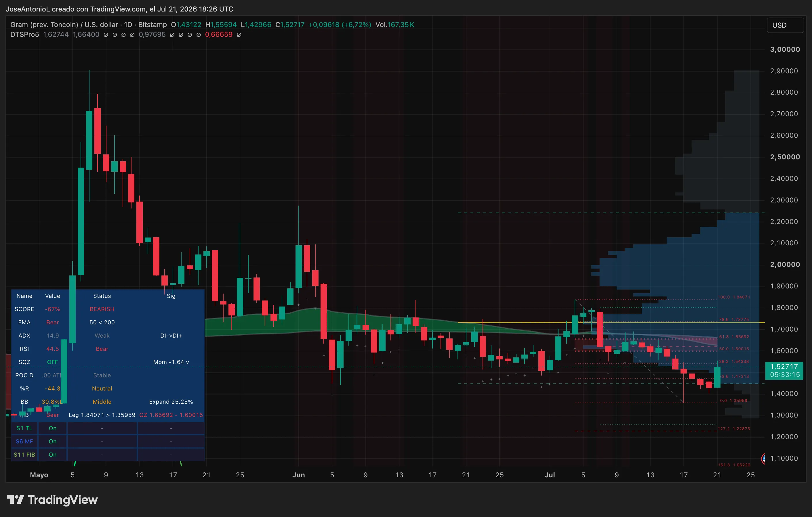
Task: Click the Fibonacci label '61.8 1.65692'
Action: pos(734,336)
